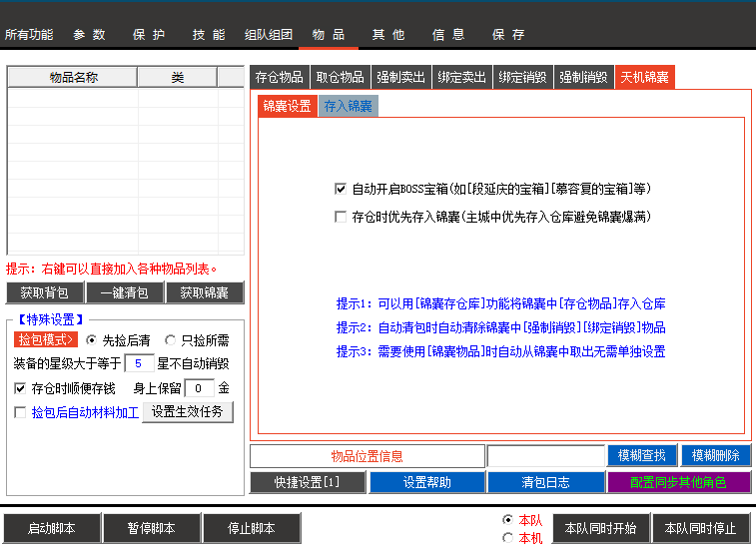Switch to 存入锦囊 tab
This screenshot has width=756, height=550.
coord(349,106)
